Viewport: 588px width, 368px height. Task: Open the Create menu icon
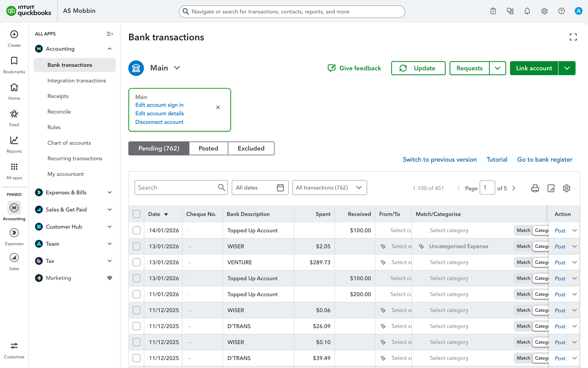pyautogui.click(x=14, y=34)
